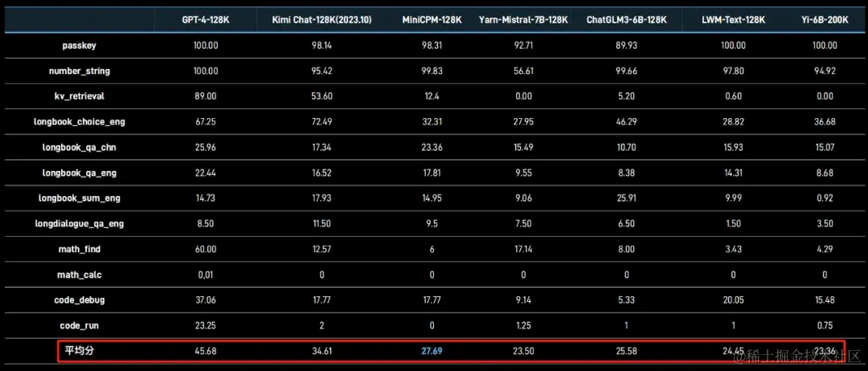This screenshot has width=868, height=371.
Task: Click the longbook_choice_eng score 46.29
Action: 627,122
